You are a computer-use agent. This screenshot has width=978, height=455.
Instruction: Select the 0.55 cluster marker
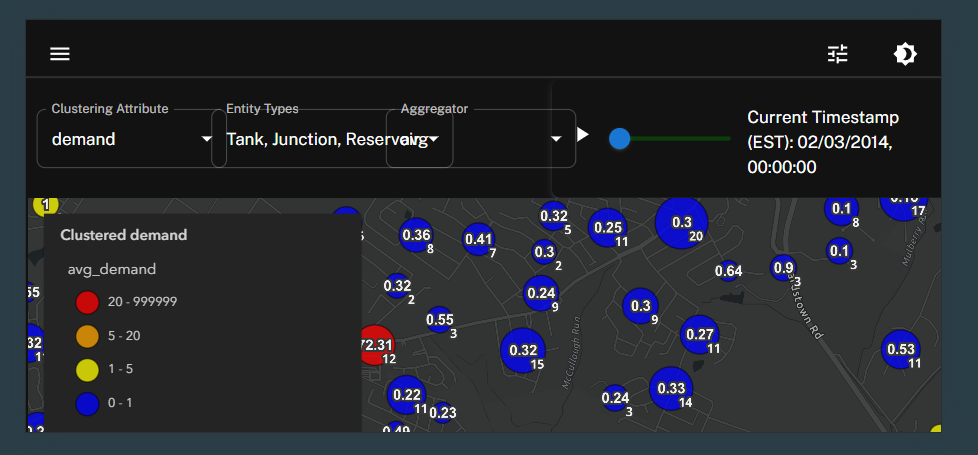click(440, 320)
